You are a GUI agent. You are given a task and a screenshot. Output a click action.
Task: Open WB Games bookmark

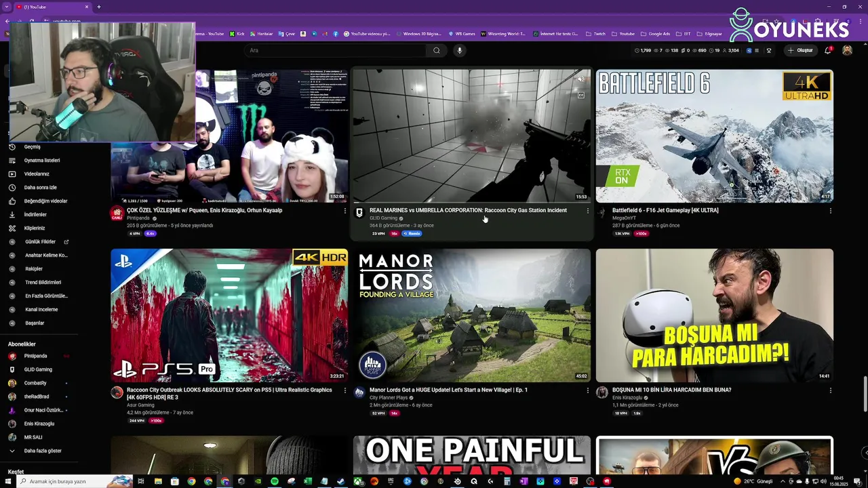click(461, 33)
